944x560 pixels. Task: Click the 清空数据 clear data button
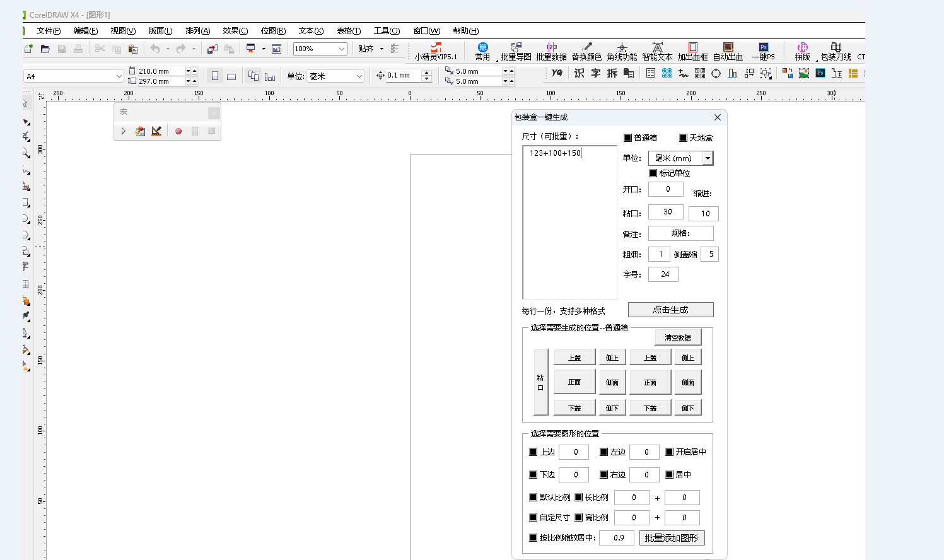point(678,337)
